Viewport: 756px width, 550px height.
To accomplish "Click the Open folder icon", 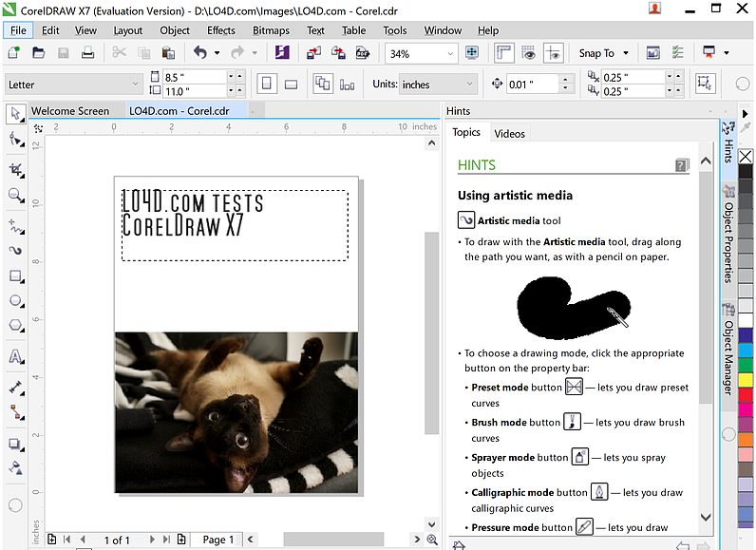I will click(x=39, y=52).
